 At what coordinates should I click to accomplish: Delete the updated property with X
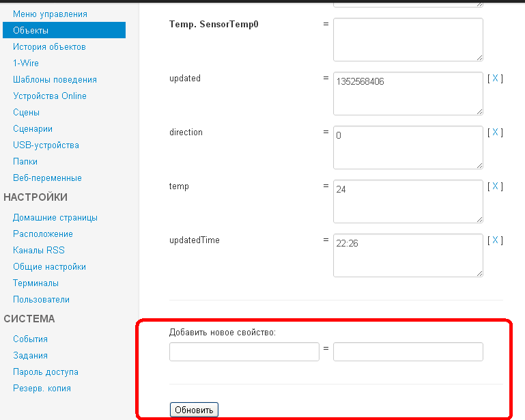coord(495,79)
